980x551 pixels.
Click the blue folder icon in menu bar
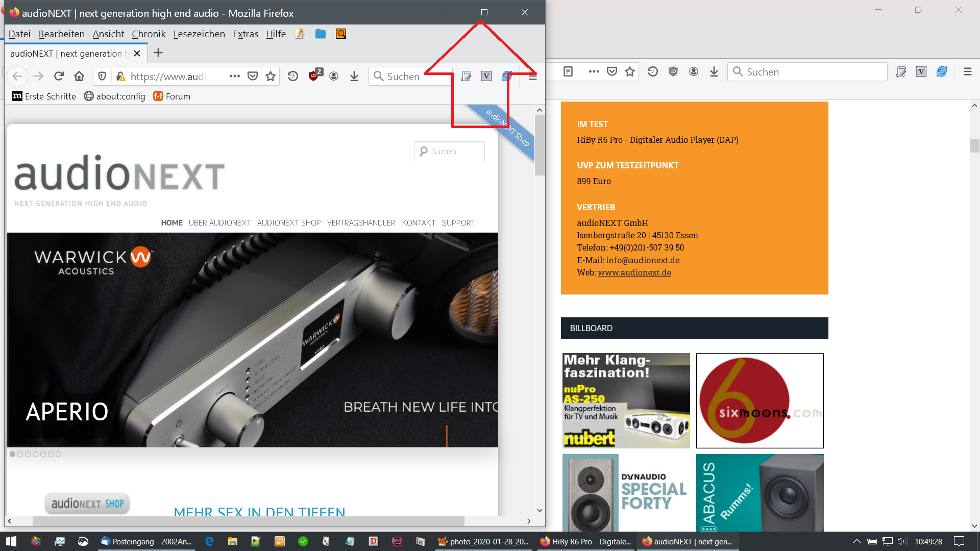click(321, 34)
